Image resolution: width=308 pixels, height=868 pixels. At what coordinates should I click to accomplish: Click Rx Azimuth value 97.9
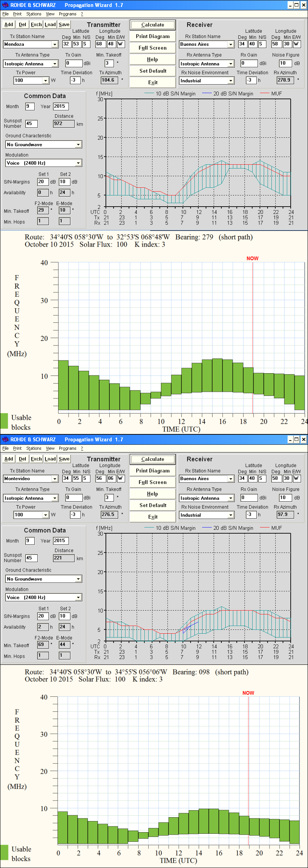point(285,514)
